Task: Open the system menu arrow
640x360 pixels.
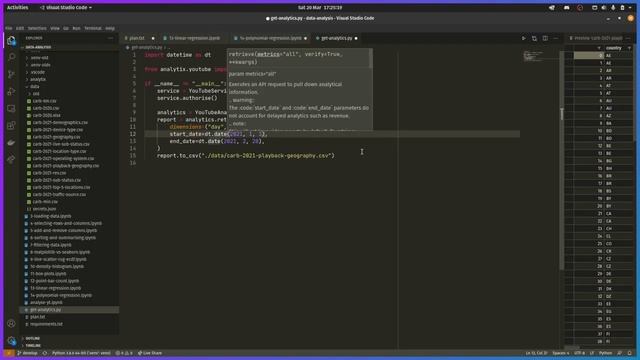Action: (631, 7)
